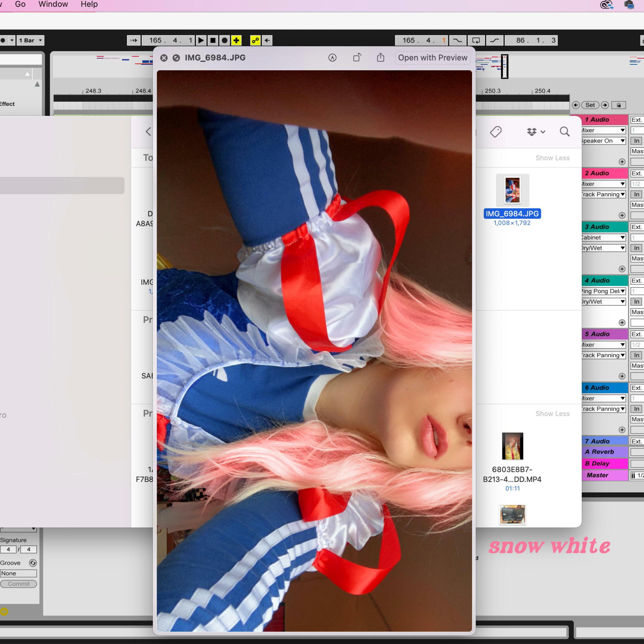Toggle the Loop switch
644x644 pixels.
point(476,40)
